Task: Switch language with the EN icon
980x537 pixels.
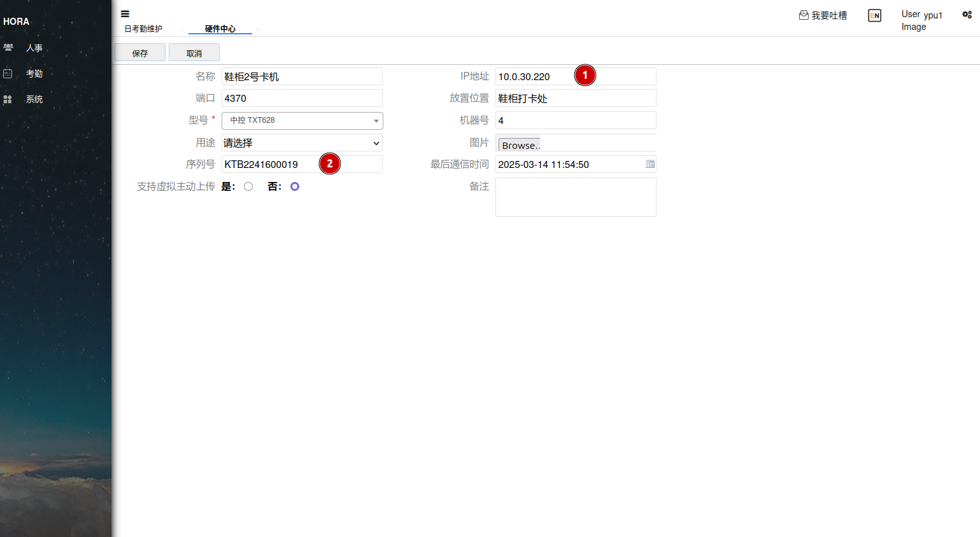Action: [874, 16]
